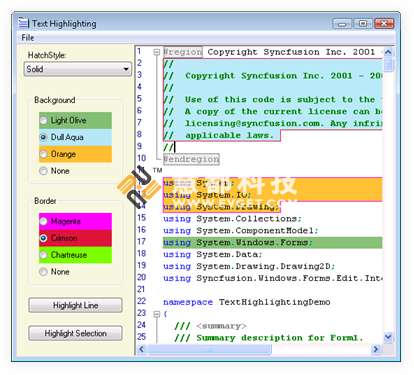Open the HatchStyle Solid dropdown
The height and width of the screenshot is (375, 414).
coord(78,69)
